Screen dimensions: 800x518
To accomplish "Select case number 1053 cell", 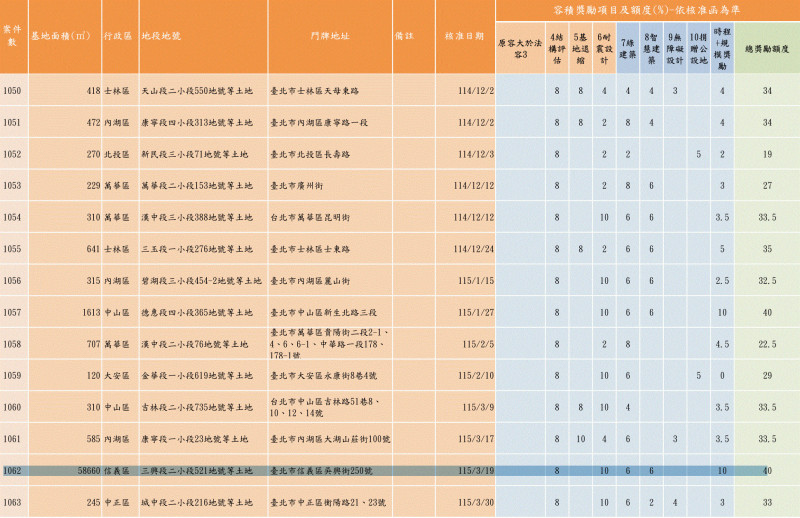I will click(12, 186).
